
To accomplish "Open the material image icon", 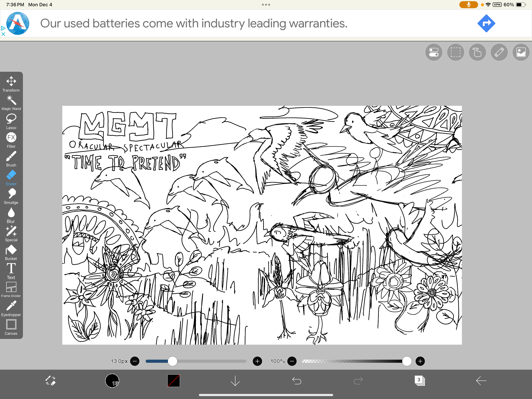I will (x=521, y=52).
